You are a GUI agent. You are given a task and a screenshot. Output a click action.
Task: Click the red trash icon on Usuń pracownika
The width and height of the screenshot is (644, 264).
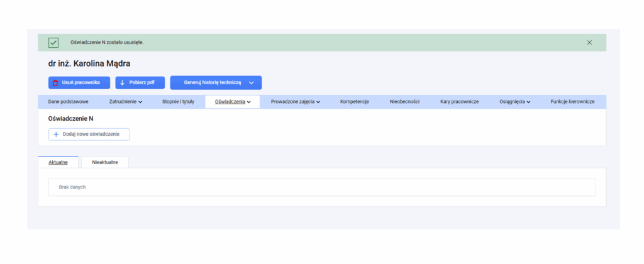pos(55,82)
